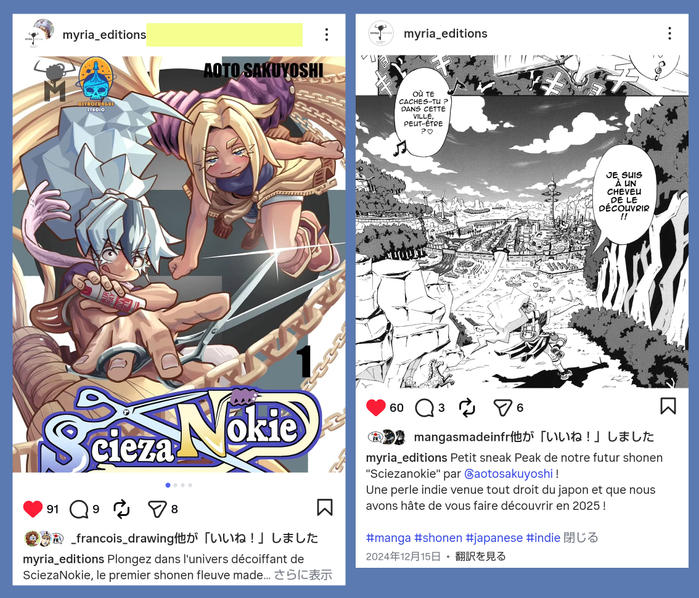Share the manga page post with 6 shares
This screenshot has width=699, height=598.
502,408
